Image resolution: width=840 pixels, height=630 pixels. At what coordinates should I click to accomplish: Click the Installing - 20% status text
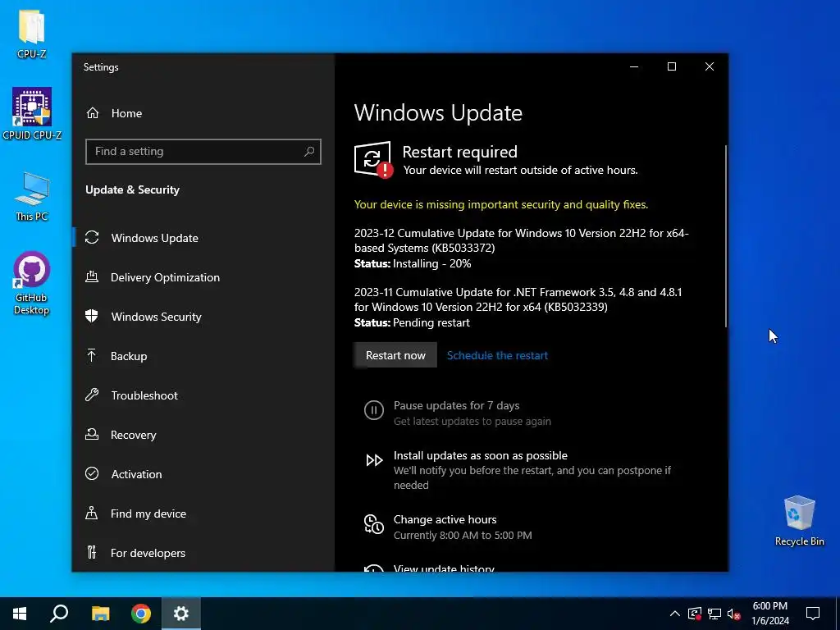coord(431,263)
